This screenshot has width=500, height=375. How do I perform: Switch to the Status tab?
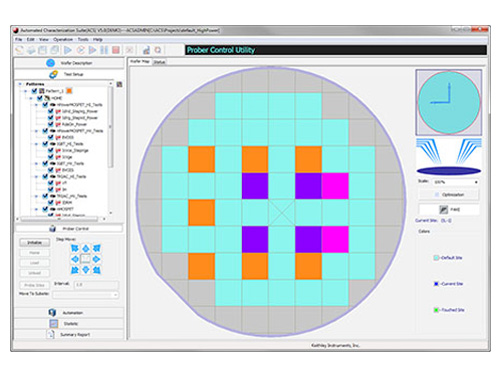point(159,62)
